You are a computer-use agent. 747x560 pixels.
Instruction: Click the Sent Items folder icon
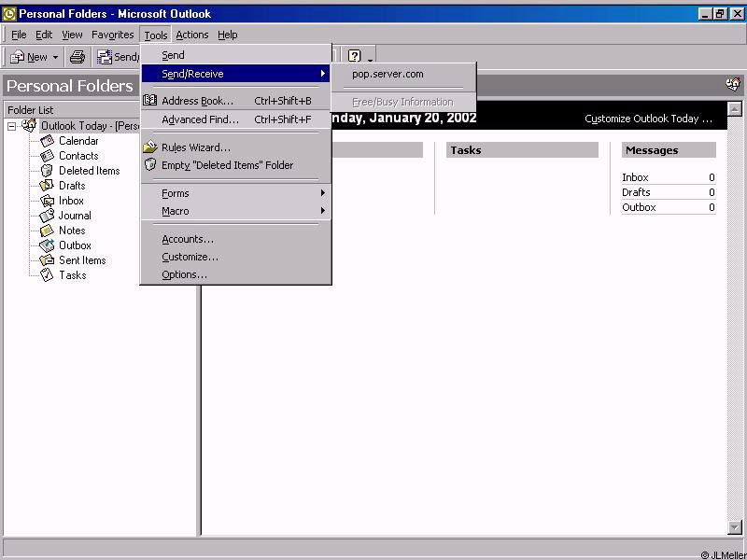tap(48, 260)
